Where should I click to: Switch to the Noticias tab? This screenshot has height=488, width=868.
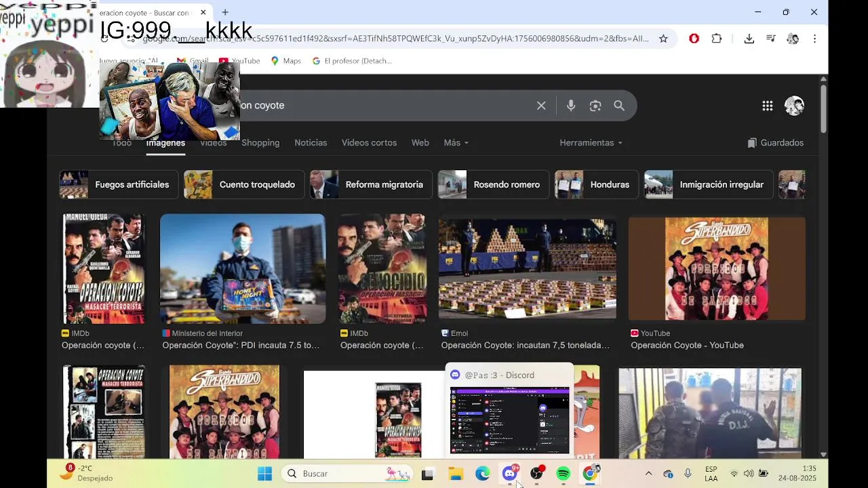(x=311, y=143)
